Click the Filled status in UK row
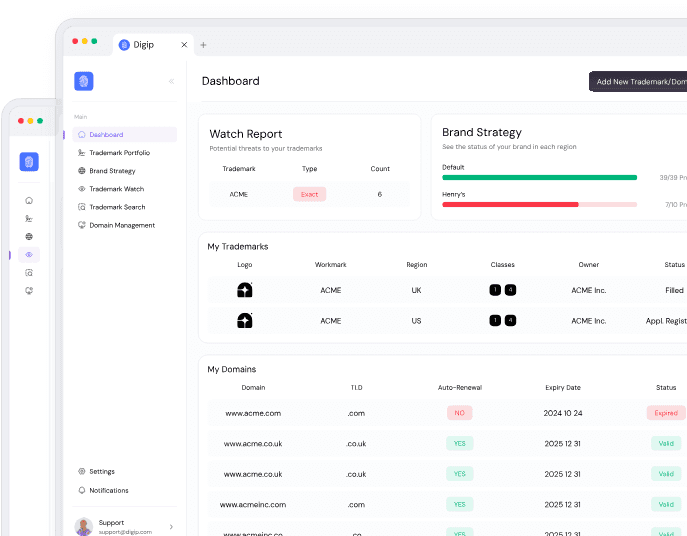 pyautogui.click(x=674, y=290)
